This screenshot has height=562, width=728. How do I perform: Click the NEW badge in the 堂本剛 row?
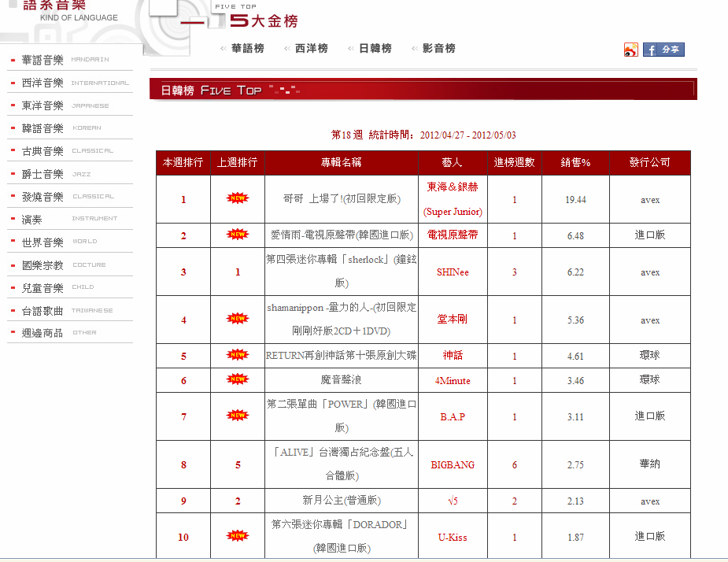[238, 319]
